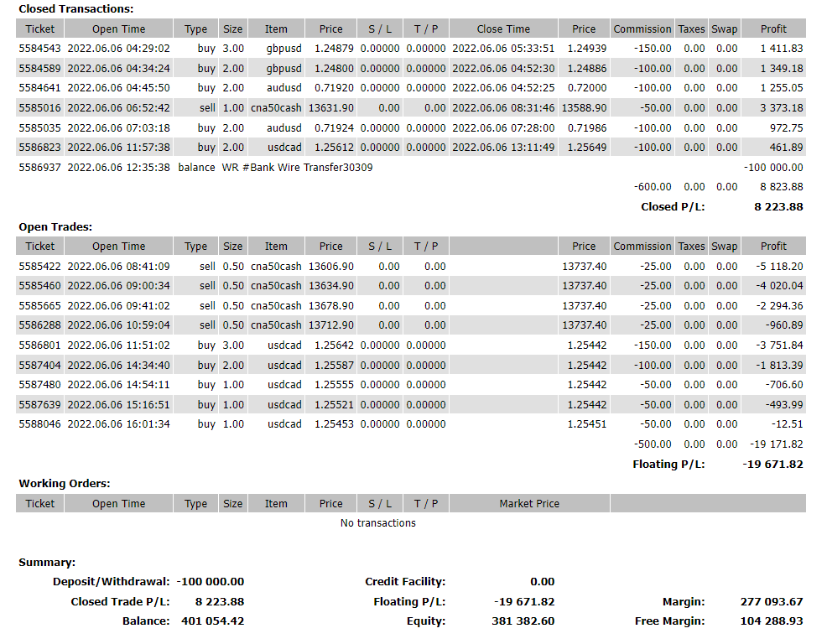Click the open trades subtotal -19 171.82

tap(777, 444)
